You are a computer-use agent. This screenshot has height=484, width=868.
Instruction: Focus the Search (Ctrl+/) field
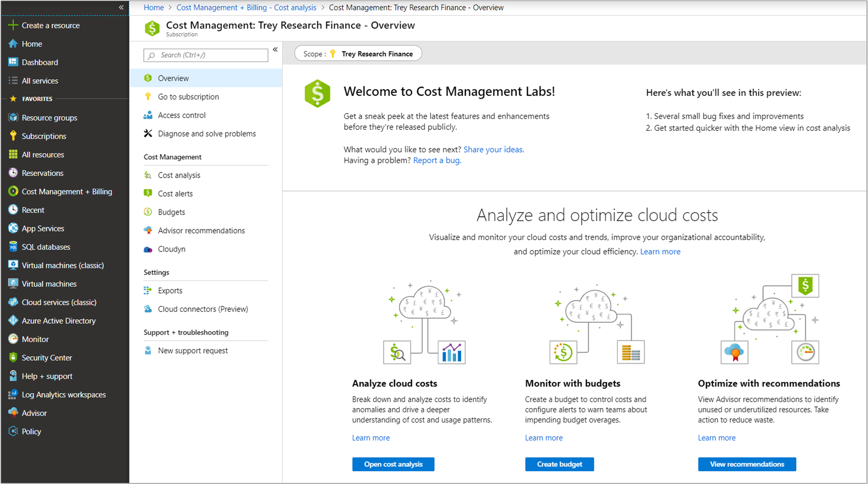(206, 55)
